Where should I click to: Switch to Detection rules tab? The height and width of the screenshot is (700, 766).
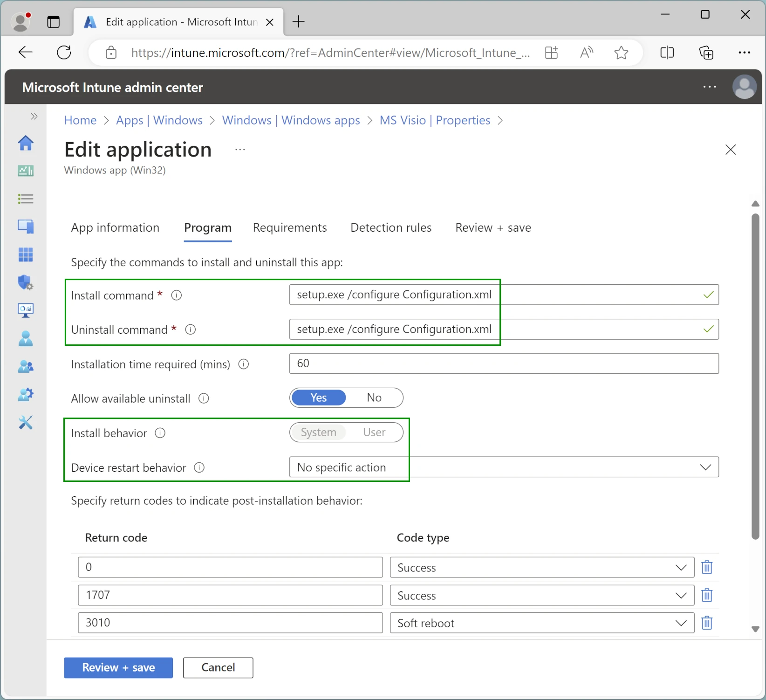tap(391, 227)
